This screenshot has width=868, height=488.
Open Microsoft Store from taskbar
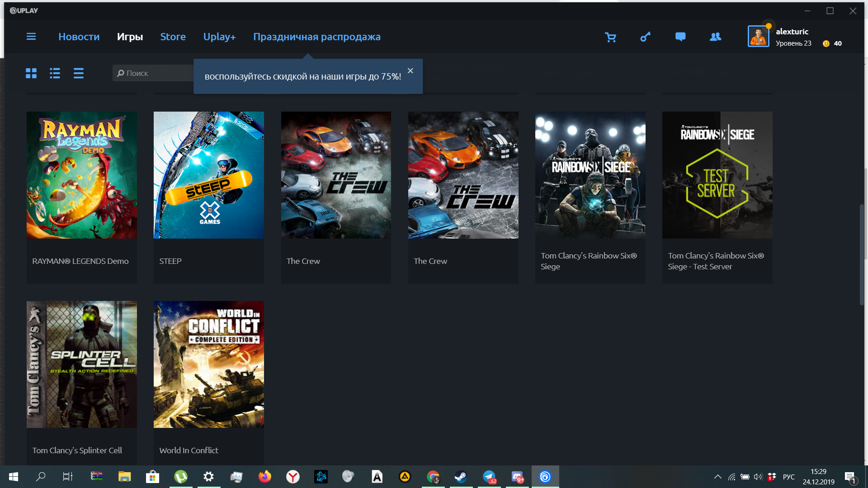coord(152,477)
